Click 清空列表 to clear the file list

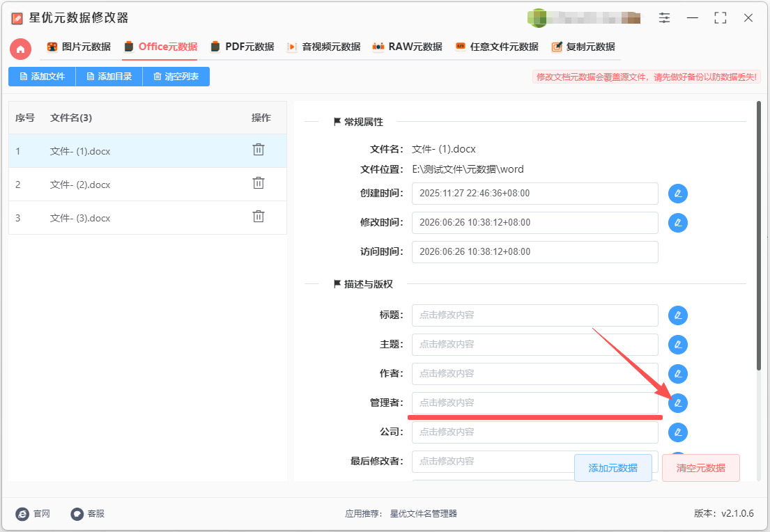176,77
